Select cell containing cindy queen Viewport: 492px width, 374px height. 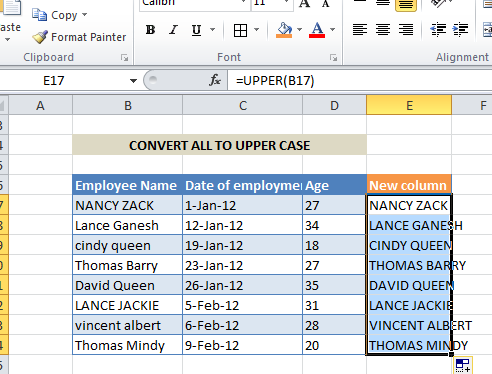click(x=128, y=245)
